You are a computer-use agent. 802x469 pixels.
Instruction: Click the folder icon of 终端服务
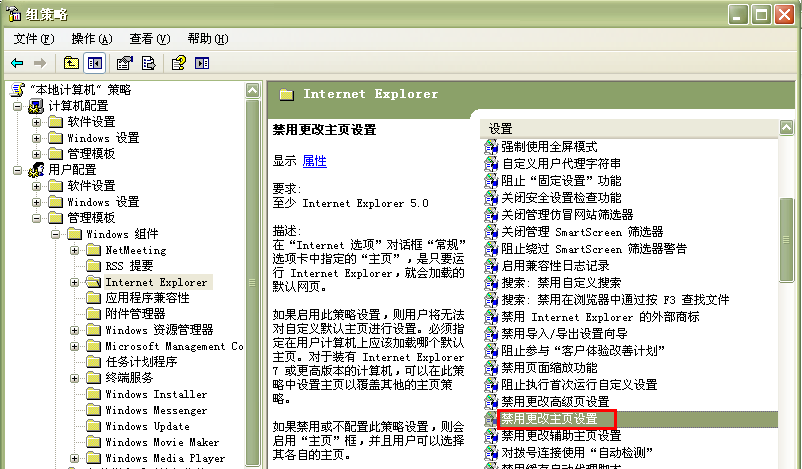coord(94,378)
